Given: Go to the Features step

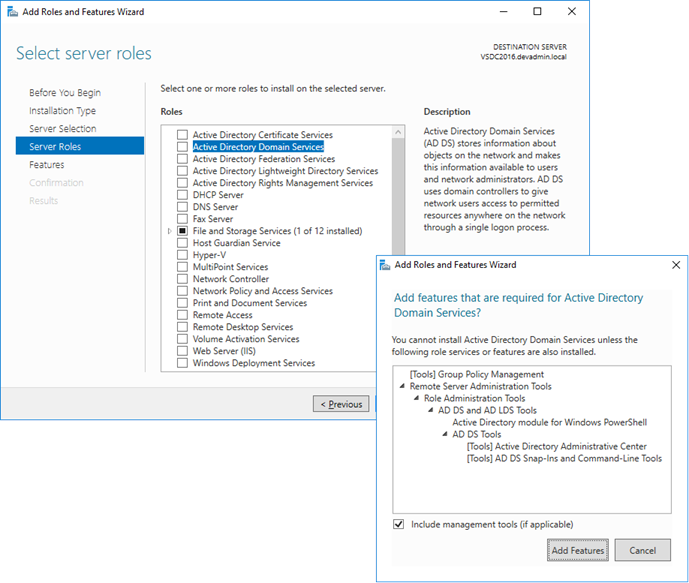Looking at the screenshot, I should coord(47,165).
